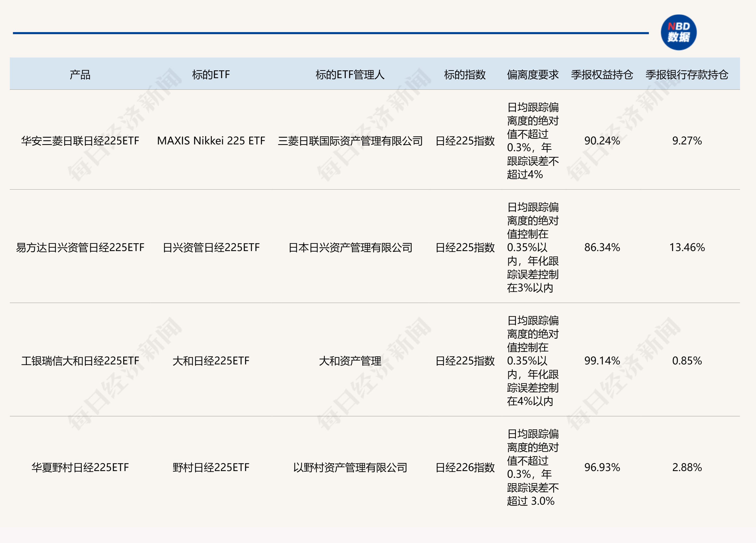Click the MAXIS Nikkei 225 ETF cell
The height and width of the screenshot is (543, 756).
211,141
